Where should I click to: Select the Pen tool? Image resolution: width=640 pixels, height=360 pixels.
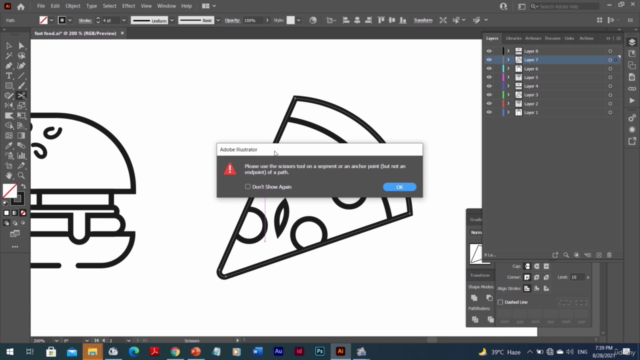coord(9,66)
